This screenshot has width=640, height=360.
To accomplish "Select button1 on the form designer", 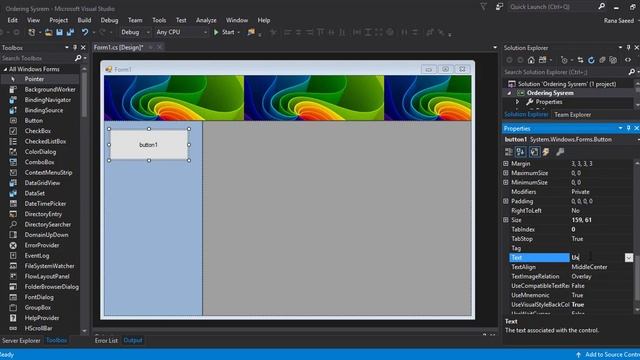I will [149, 145].
